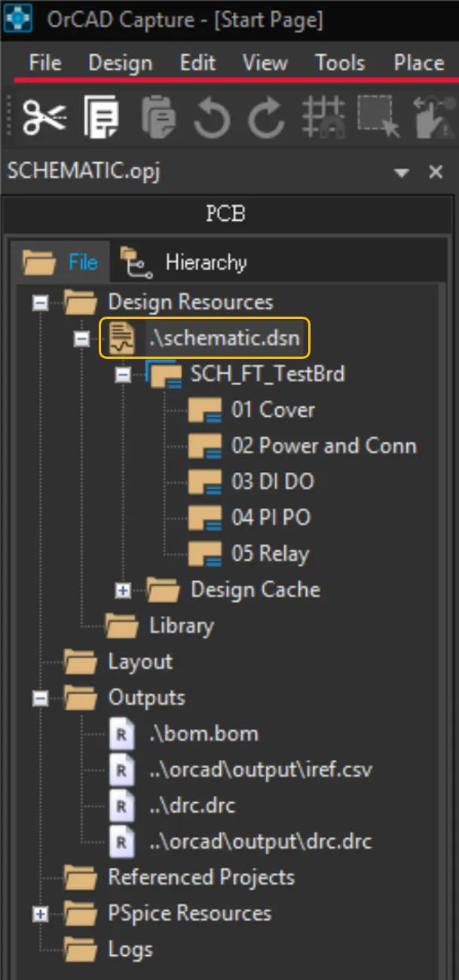
Task: Select the ..\orcad\output\iref.csv file
Action: pyautogui.click(x=261, y=770)
